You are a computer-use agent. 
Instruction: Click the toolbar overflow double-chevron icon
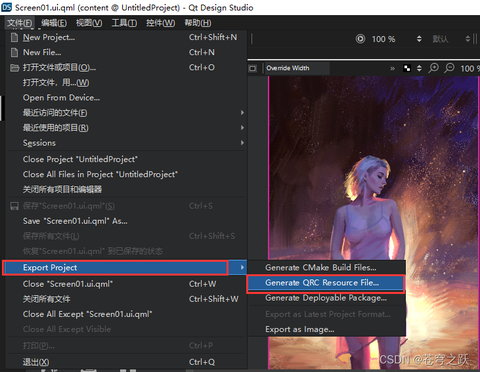pos(392,68)
